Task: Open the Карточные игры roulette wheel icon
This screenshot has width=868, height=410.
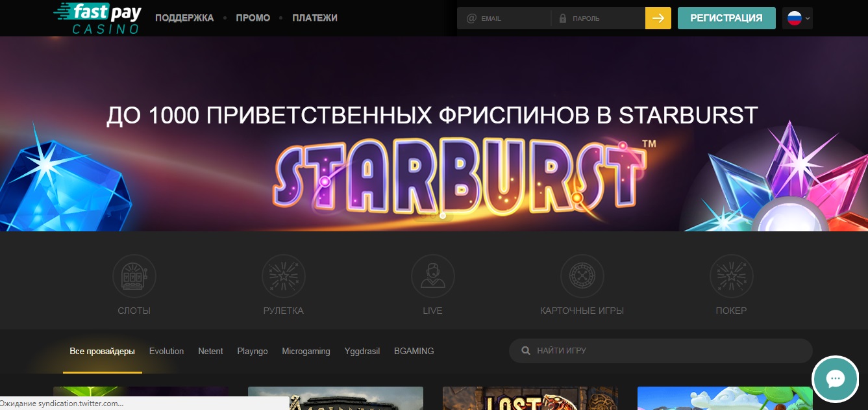Action: click(582, 276)
